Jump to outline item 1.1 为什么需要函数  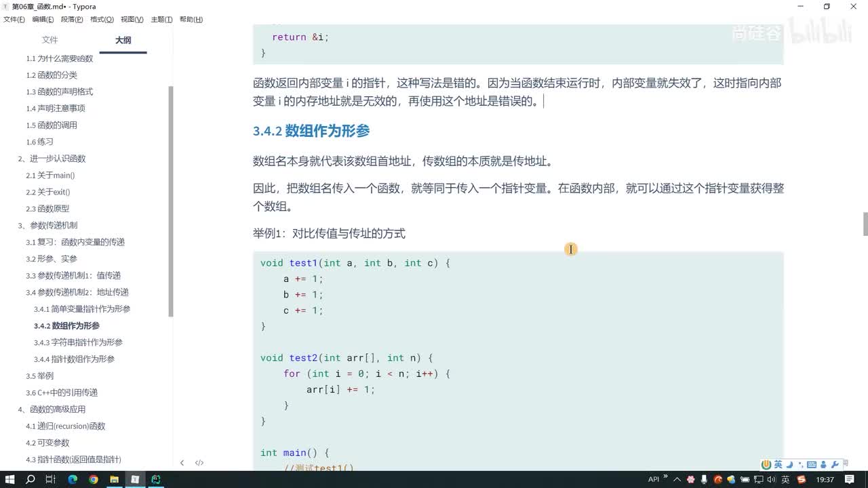point(60,58)
